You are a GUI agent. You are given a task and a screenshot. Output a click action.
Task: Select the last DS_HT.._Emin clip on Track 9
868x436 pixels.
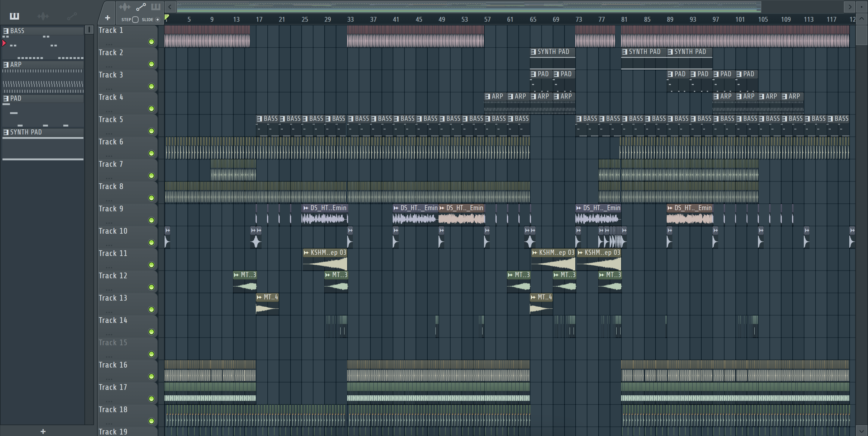[689, 214]
